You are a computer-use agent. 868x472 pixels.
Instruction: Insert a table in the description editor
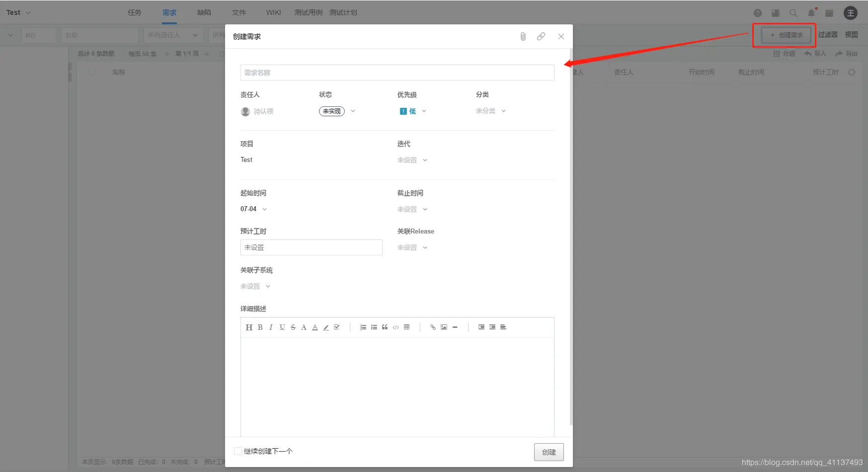pyautogui.click(x=406, y=327)
